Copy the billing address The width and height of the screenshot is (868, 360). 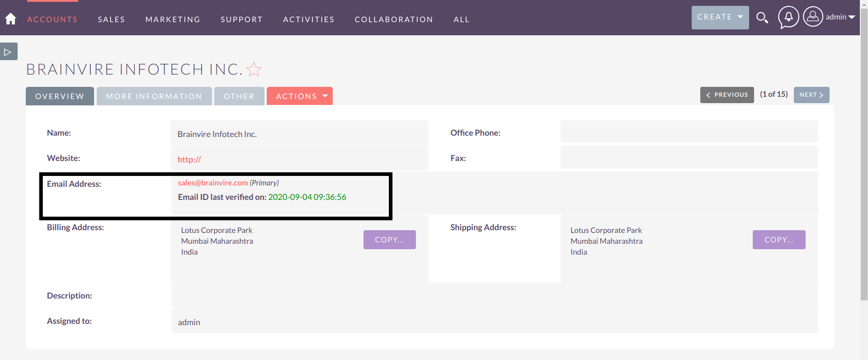coord(389,240)
